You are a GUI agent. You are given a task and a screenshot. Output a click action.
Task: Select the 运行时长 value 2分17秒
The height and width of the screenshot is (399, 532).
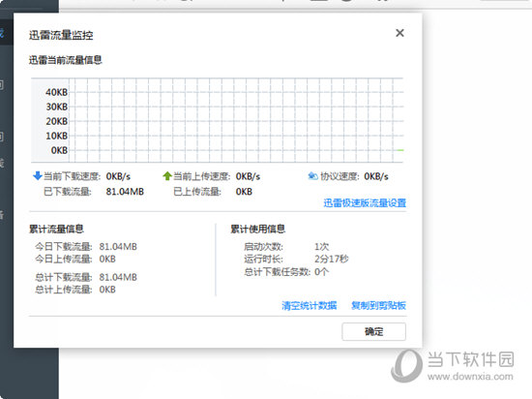tap(332, 260)
